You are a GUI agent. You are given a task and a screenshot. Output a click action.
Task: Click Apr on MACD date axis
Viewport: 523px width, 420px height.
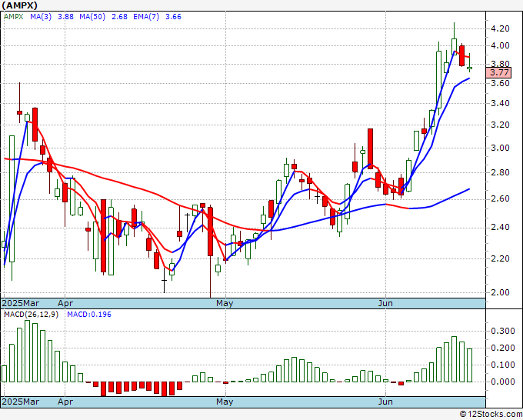click(x=65, y=402)
